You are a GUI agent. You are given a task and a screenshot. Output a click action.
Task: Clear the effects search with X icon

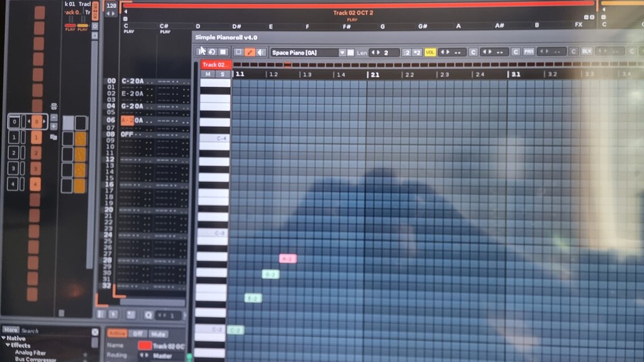(95, 332)
